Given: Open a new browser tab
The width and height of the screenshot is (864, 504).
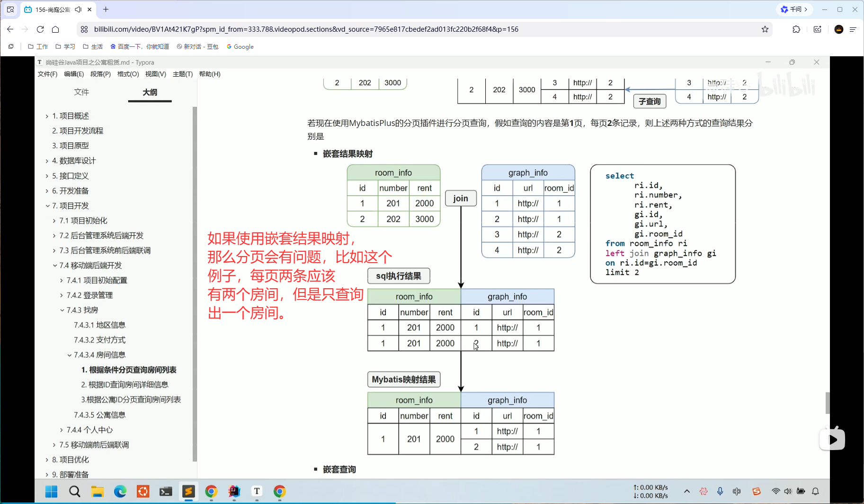Looking at the screenshot, I should point(106,9).
